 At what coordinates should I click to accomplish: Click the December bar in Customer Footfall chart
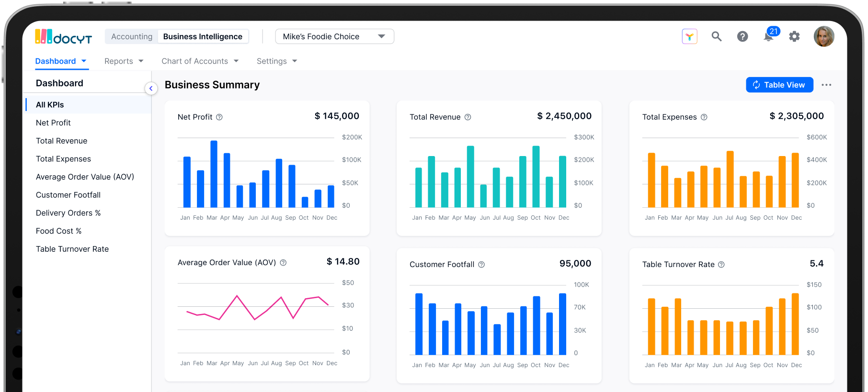[x=562, y=324]
